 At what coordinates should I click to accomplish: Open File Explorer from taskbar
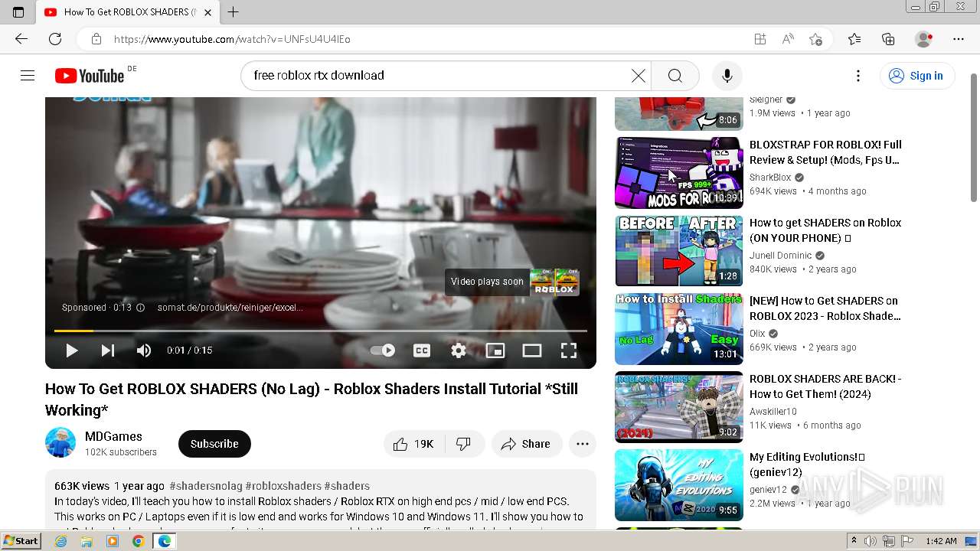coord(87,541)
